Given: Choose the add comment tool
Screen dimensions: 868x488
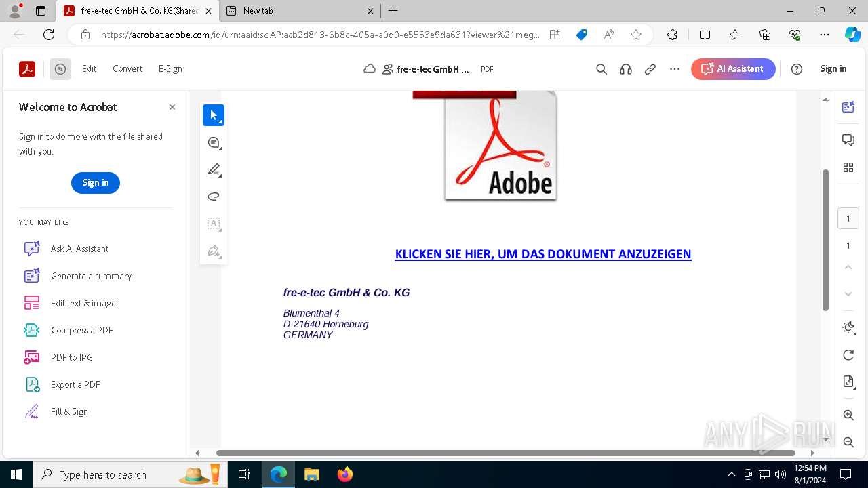Looking at the screenshot, I should pyautogui.click(x=214, y=142).
